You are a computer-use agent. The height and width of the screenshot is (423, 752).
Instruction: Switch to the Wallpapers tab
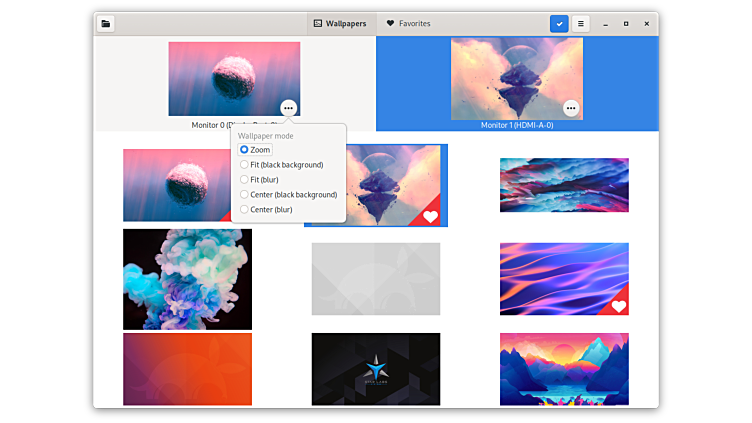tap(340, 23)
